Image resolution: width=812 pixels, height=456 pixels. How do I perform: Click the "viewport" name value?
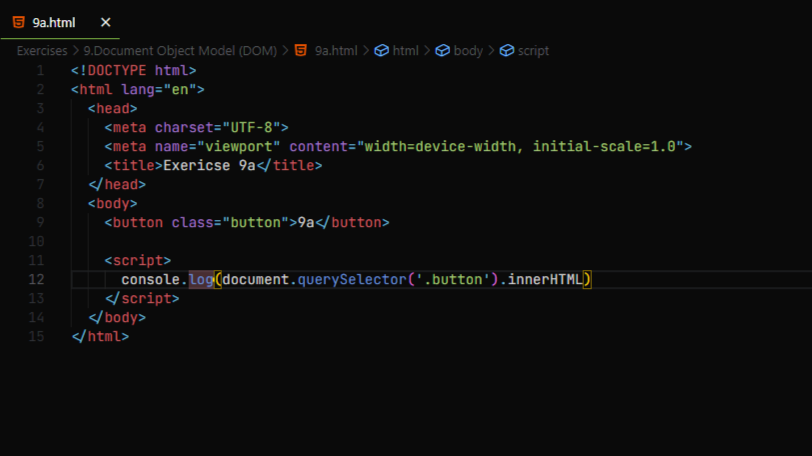tap(239, 146)
